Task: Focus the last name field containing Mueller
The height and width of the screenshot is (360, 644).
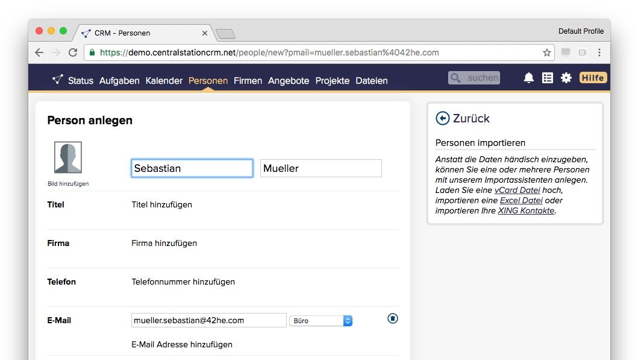Action: click(320, 168)
